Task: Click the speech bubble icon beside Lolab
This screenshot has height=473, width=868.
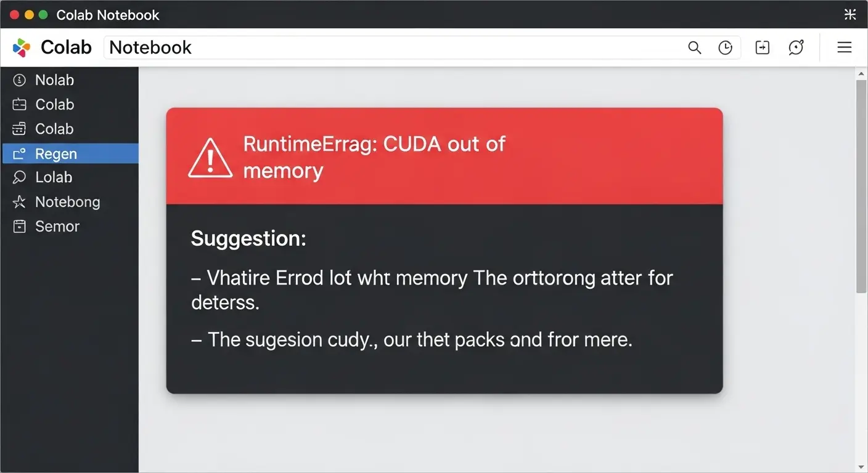Action: point(20,177)
